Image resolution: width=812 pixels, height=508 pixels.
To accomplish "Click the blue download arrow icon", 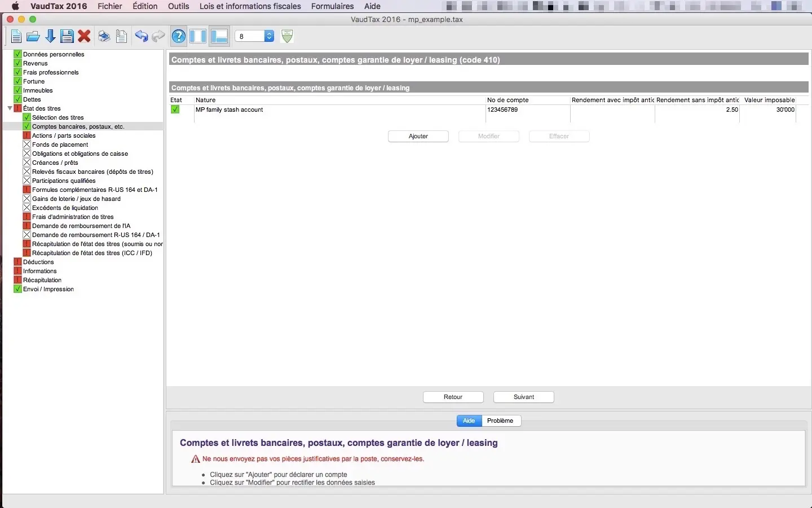I will tap(50, 37).
